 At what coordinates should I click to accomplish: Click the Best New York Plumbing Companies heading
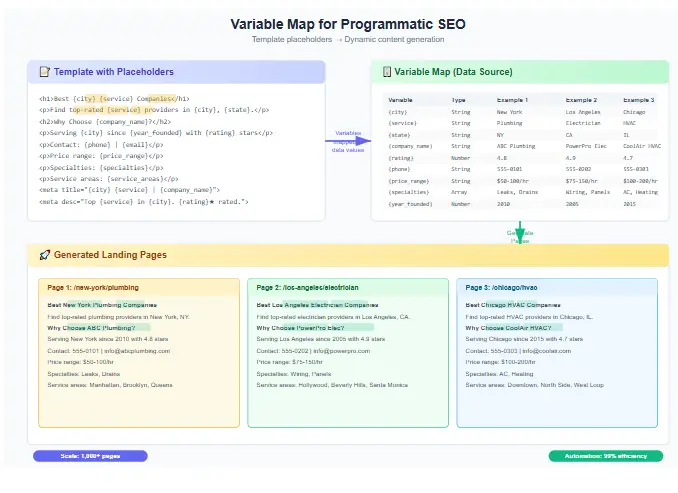click(102, 305)
